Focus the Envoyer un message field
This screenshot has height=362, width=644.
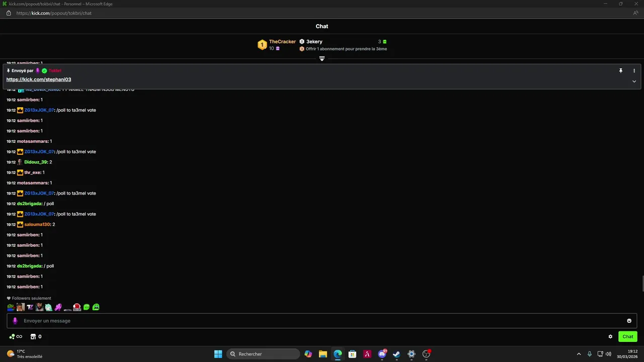coord(322,321)
